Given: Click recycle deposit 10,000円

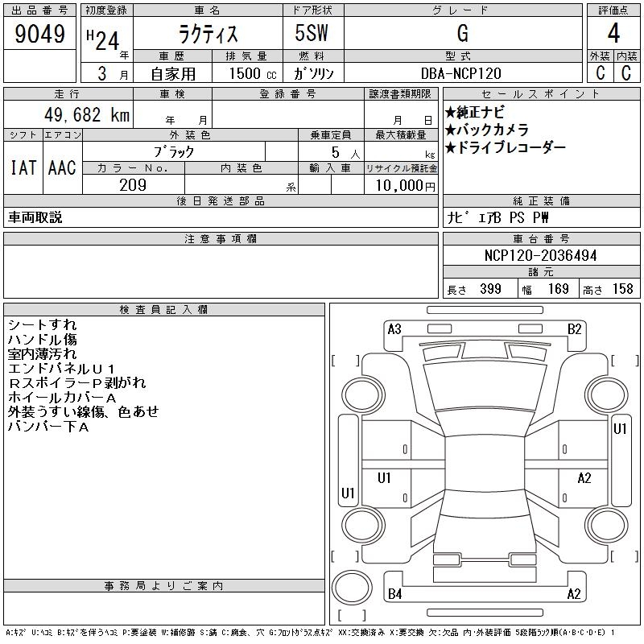Looking at the screenshot, I should (x=405, y=186).
